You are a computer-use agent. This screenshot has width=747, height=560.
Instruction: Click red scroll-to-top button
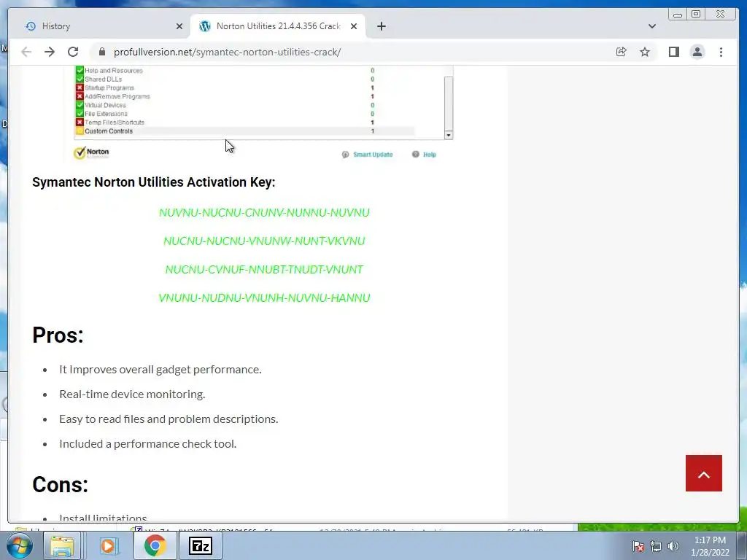[x=704, y=472]
